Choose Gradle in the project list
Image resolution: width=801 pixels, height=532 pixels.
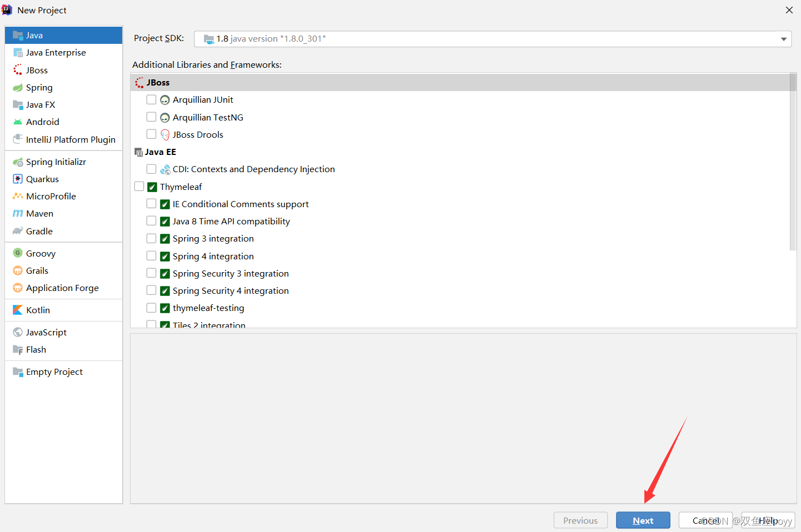click(64, 231)
